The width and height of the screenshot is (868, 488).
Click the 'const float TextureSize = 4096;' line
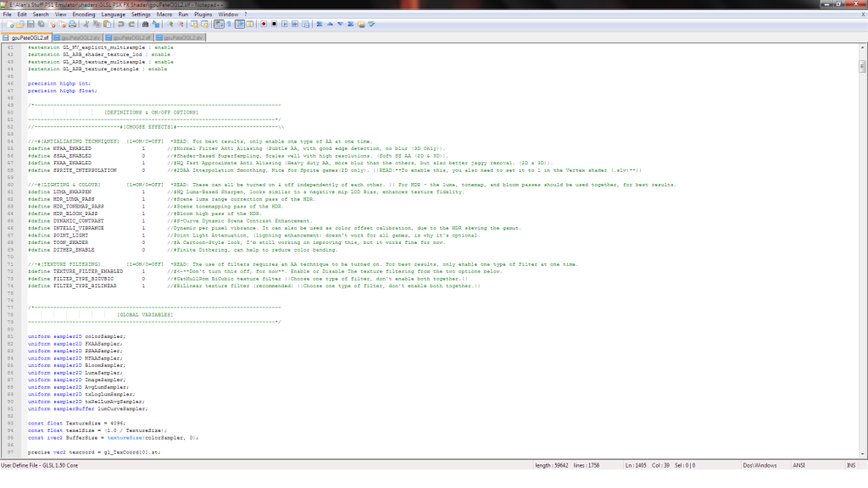(76, 424)
